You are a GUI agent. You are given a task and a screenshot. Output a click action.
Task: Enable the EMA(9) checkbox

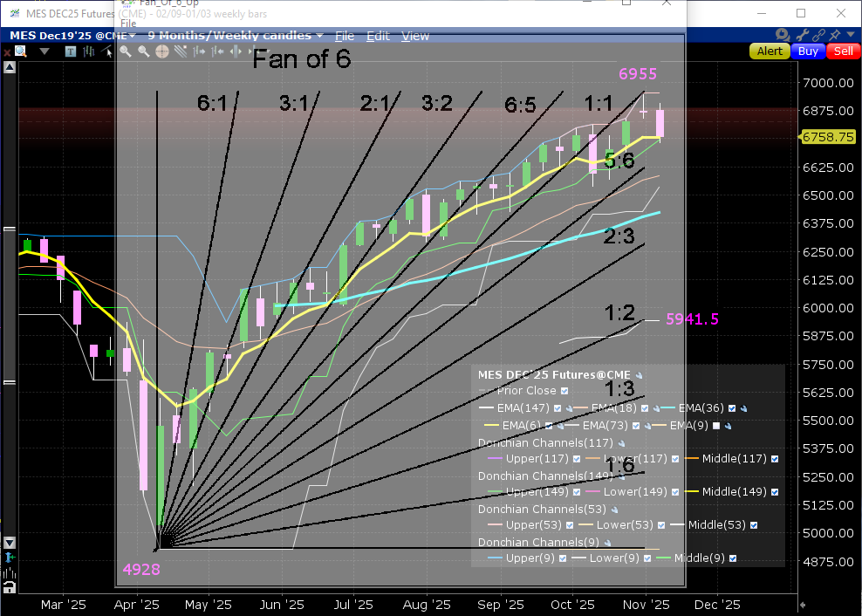(x=717, y=425)
